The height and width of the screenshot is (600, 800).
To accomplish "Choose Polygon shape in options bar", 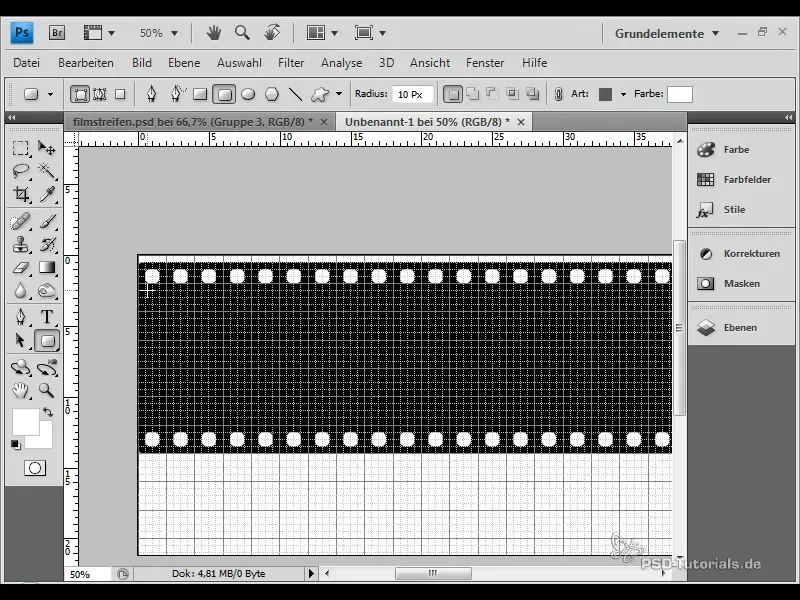I will pyautogui.click(x=272, y=94).
